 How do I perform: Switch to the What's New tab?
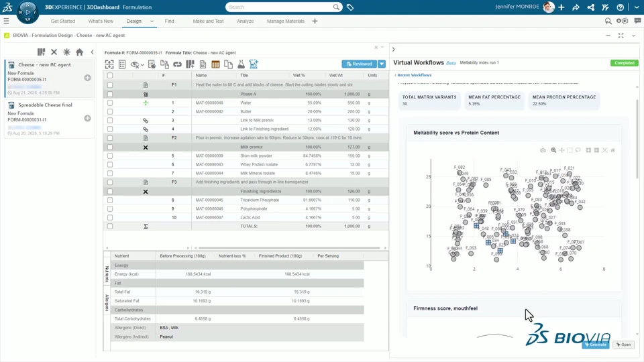[x=101, y=21]
